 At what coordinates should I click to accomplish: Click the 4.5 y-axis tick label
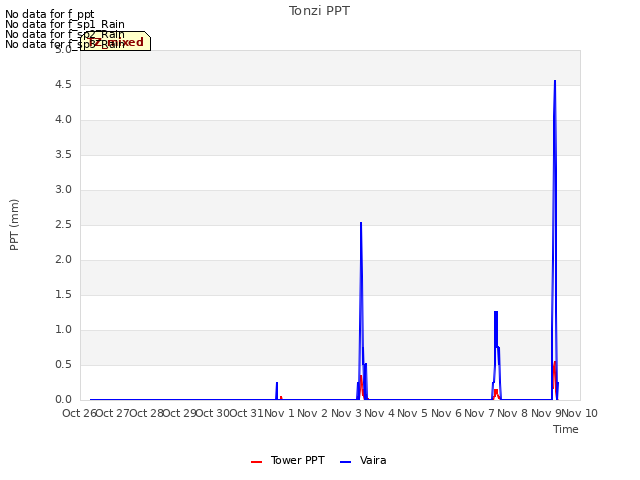[x=63, y=84]
